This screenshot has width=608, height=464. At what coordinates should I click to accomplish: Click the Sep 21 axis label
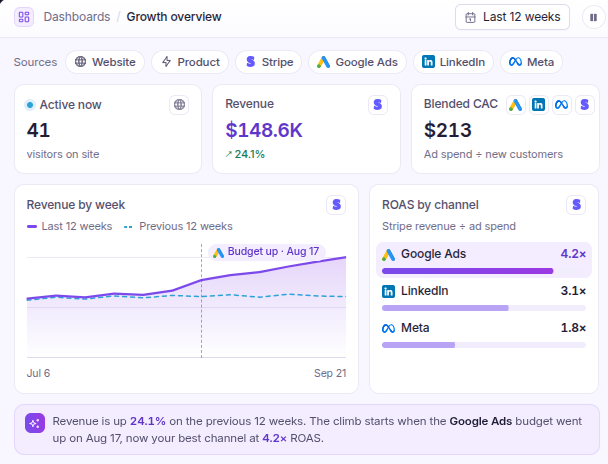(x=330, y=373)
